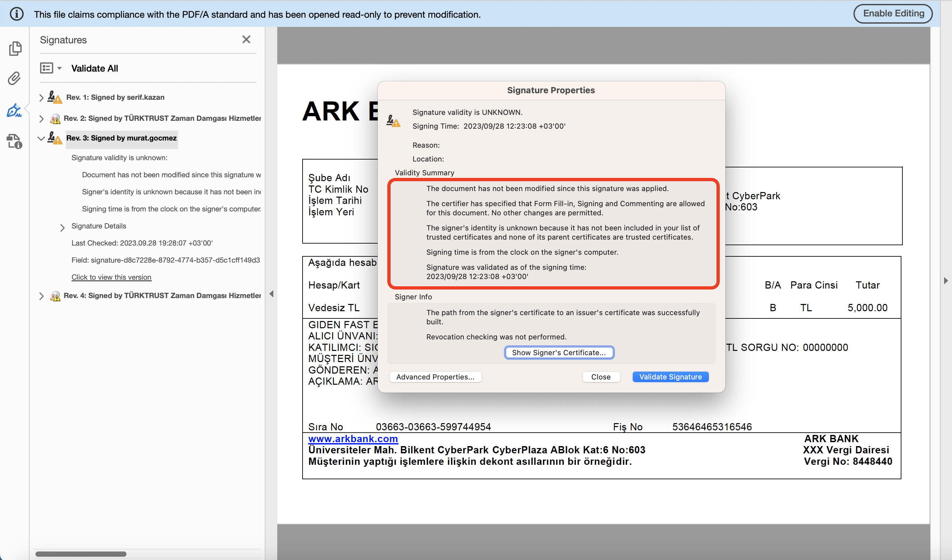This screenshot has width=952, height=560.
Task: Click 'The path from the signer's certificate' text
Action: [563, 317]
